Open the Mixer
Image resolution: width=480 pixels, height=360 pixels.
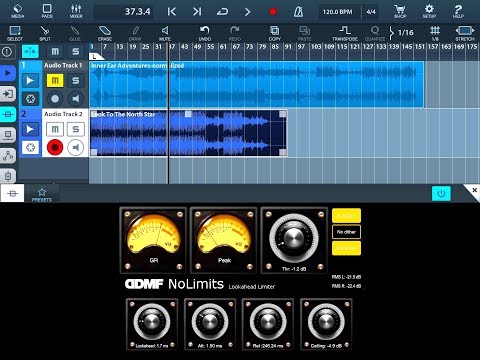[76, 11]
